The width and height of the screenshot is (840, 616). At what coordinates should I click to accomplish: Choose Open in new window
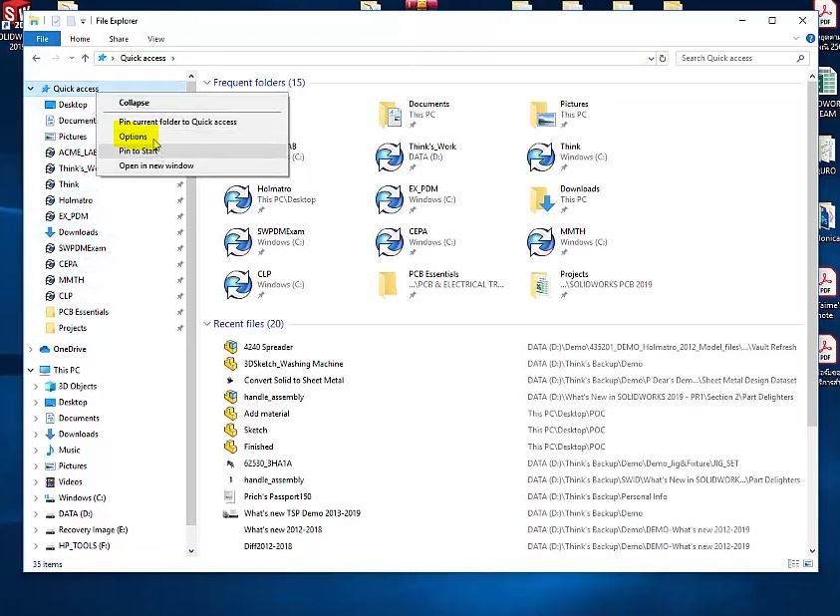pos(193,165)
